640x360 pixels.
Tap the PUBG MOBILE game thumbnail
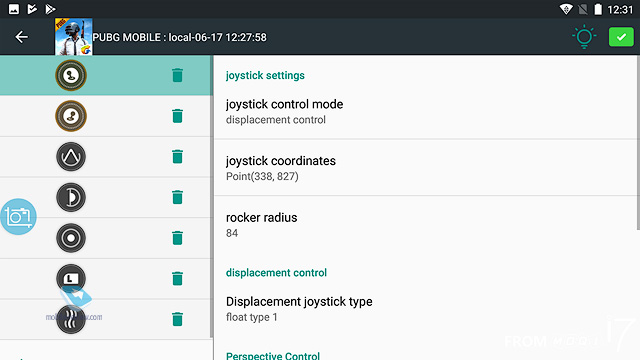point(73,37)
